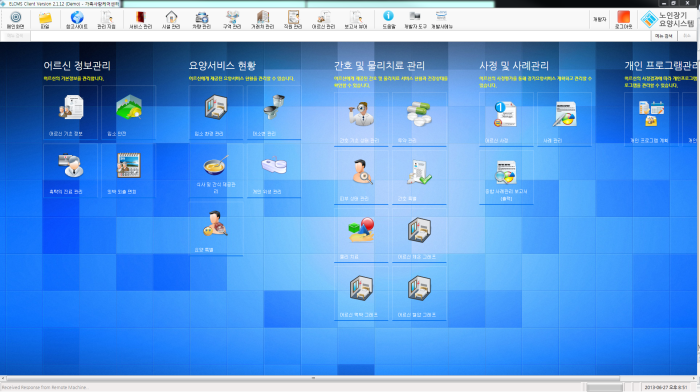Click the 로그아웃 button
The height and width of the screenshot is (392, 700).
623,20
